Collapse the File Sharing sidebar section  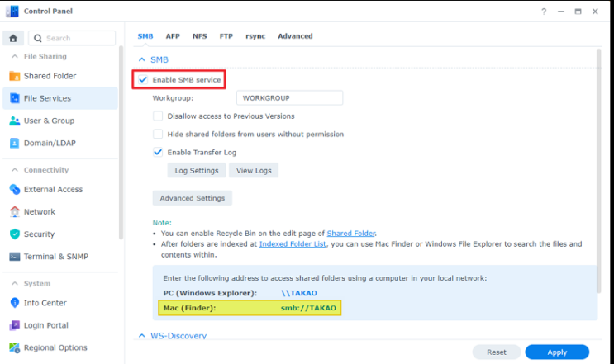coord(15,57)
